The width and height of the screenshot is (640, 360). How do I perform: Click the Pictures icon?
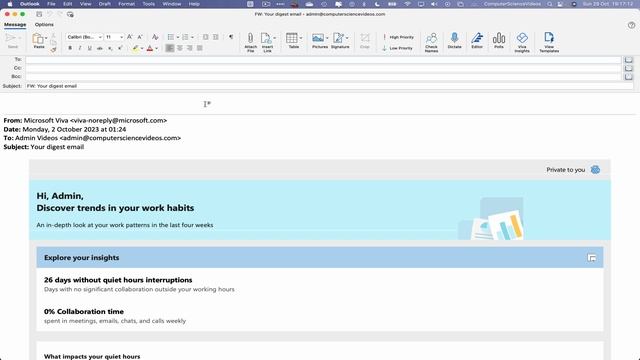pos(318,38)
